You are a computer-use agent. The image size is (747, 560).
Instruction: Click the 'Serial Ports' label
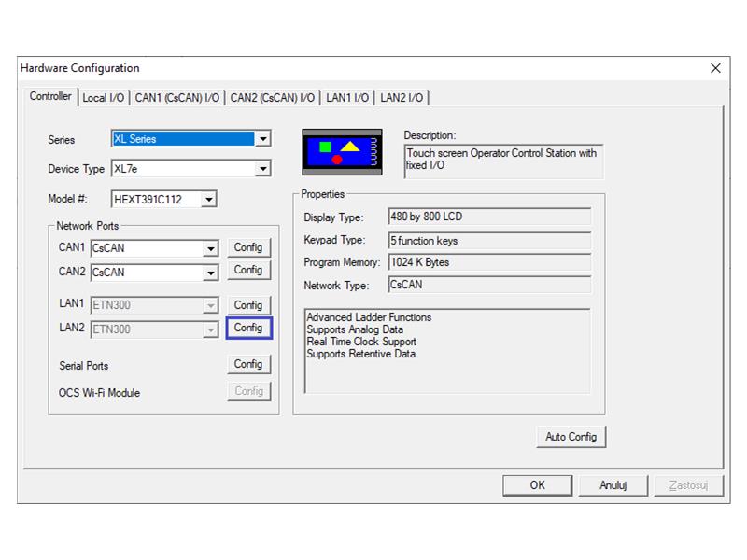[x=84, y=366]
